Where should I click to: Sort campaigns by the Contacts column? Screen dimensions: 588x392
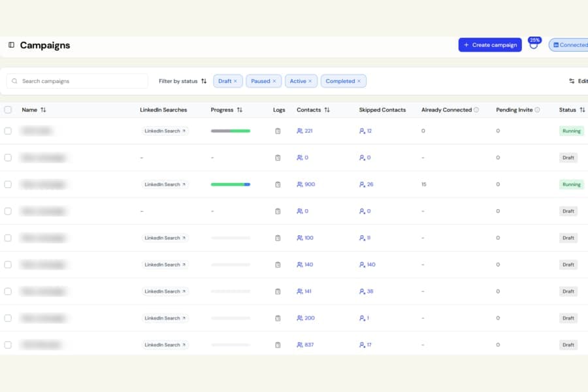(327, 110)
